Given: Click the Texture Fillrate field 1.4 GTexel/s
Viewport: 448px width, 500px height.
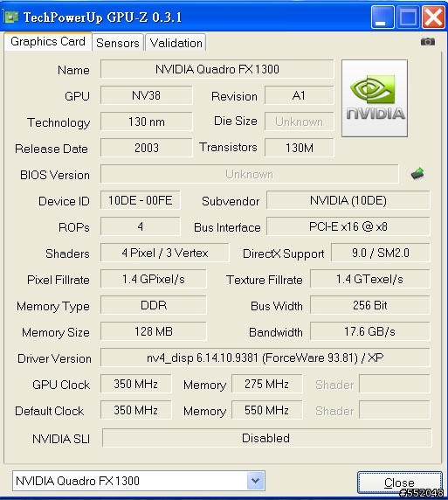Looking at the screenshot, I should (370, 279).
